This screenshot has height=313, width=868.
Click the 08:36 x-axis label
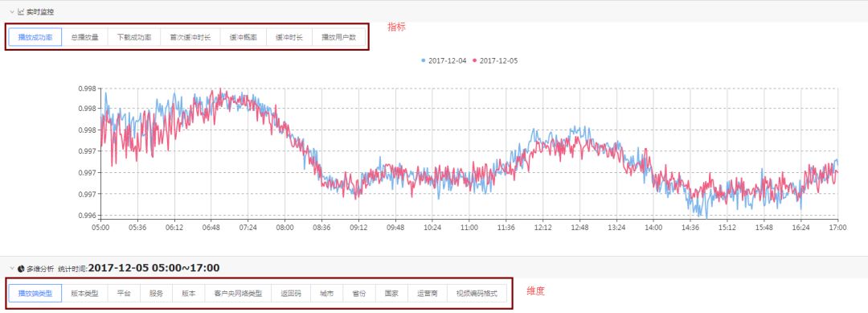click(321, 227)
